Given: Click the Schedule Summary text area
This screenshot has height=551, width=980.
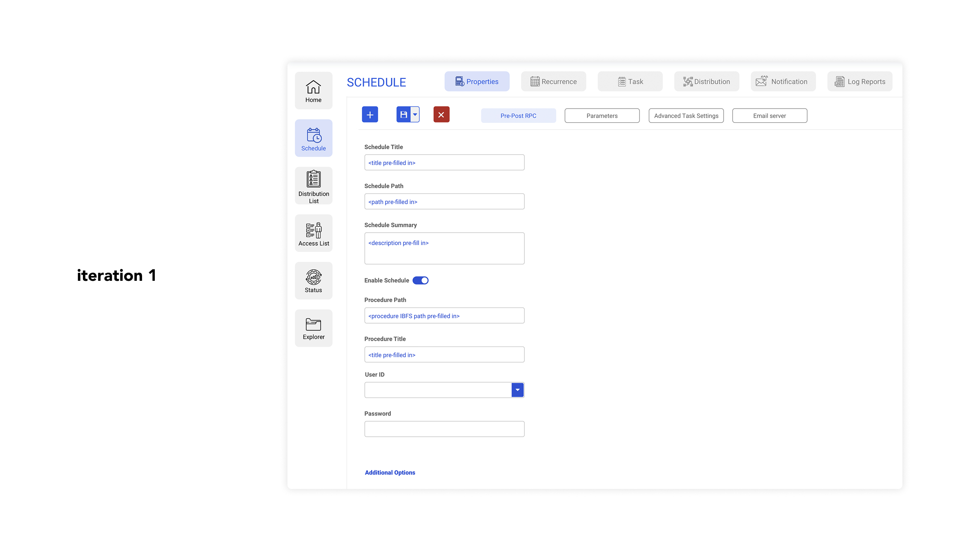Looking at the screenshot, I should point(444,249).
